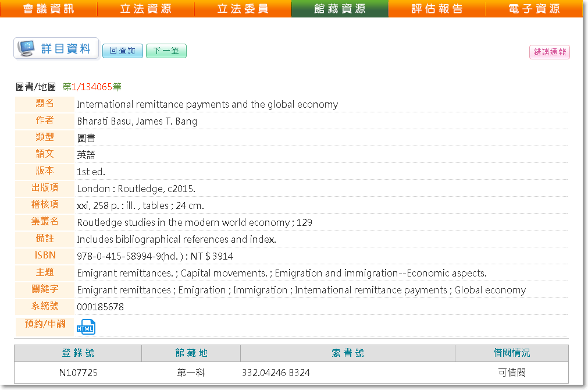Report an error via 錯誤通報
The image size is (588, 390).
[x=549, y=52]
